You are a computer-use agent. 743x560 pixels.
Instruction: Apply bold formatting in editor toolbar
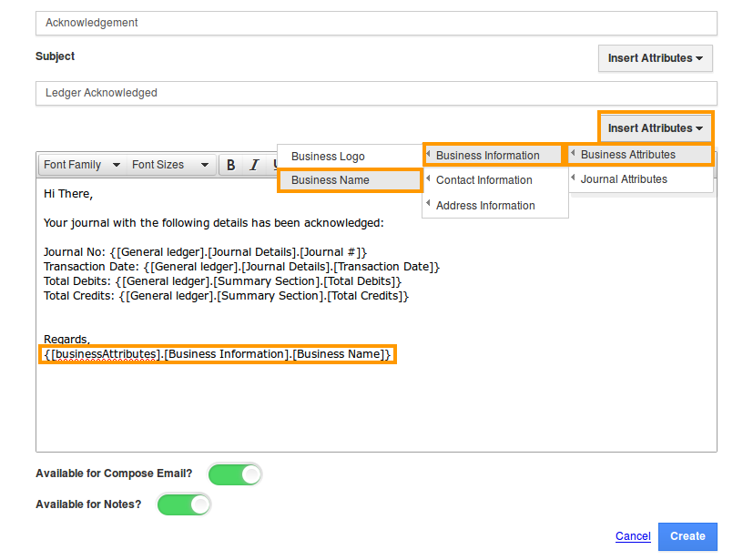(x=230, y=165)
